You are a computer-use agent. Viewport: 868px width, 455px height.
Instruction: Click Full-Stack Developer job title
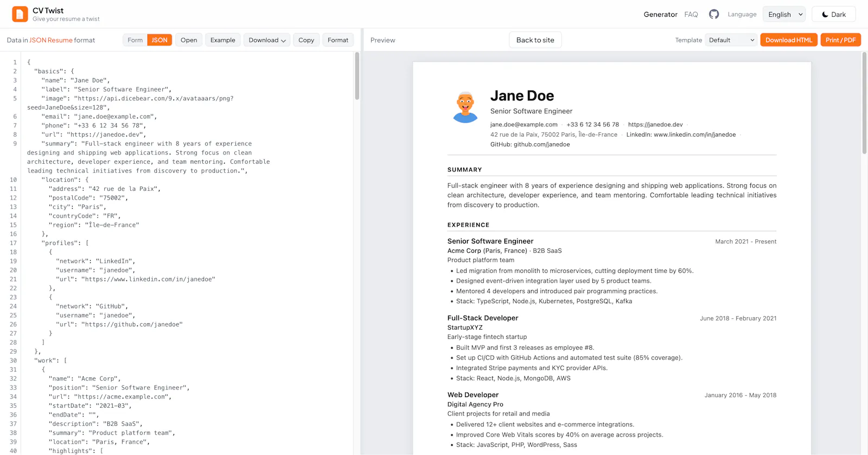coord(483,318)
